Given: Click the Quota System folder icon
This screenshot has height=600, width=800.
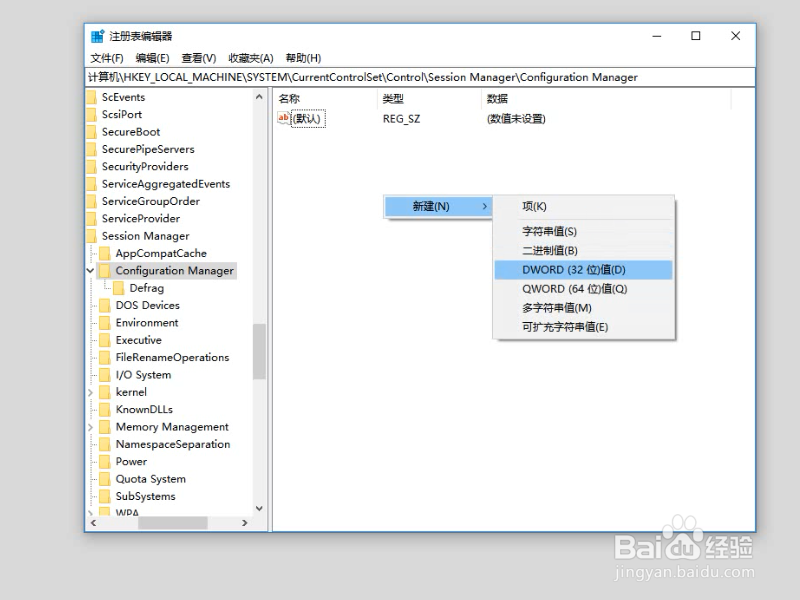Looking at the screenshot, I should click(x=105, y=479).
